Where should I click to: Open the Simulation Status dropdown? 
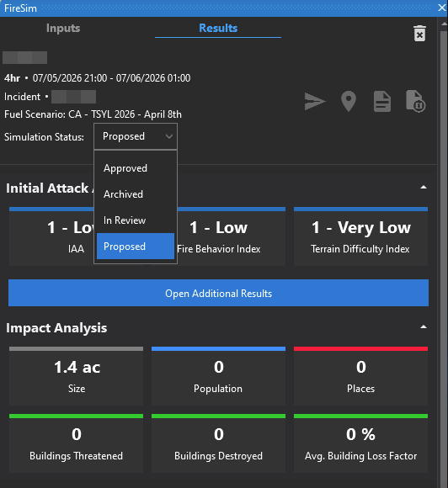[136, 136]
